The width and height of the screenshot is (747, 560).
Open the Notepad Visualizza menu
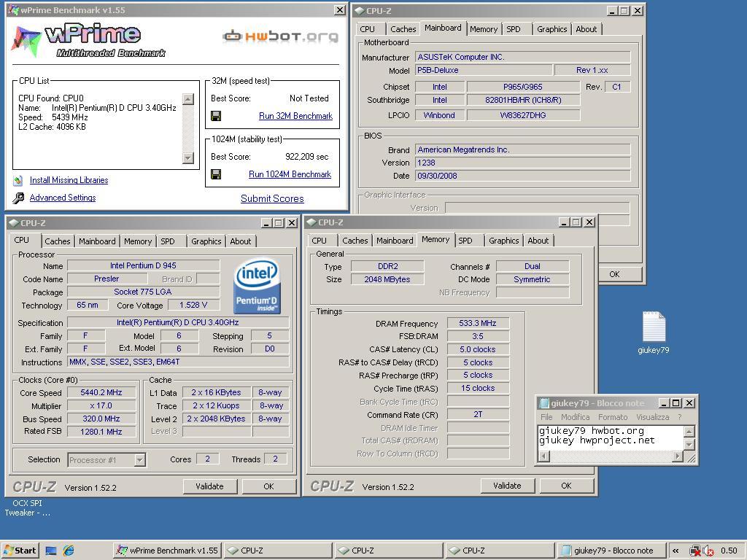pos(653,417)
